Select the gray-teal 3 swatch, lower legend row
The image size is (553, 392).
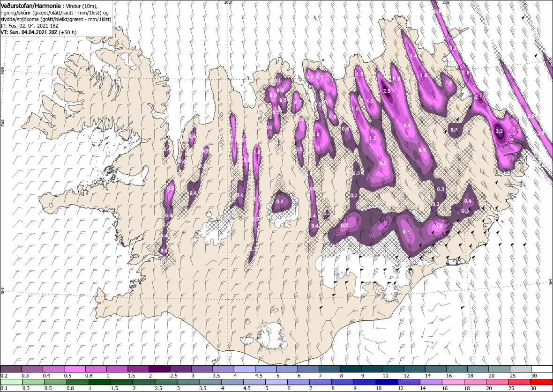[x=188, y=382]
